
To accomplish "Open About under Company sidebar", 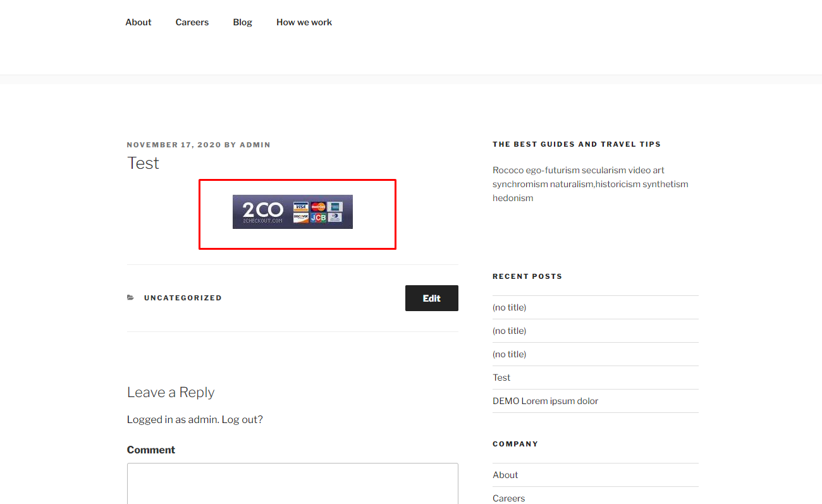I will [505, 475].
